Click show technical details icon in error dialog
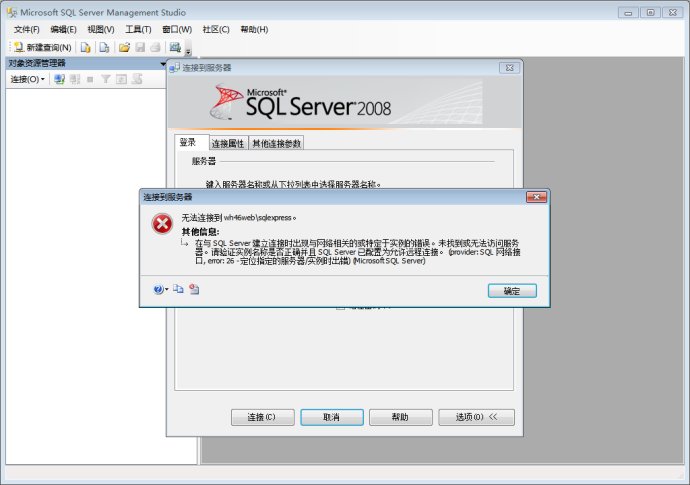 (194, 289)
